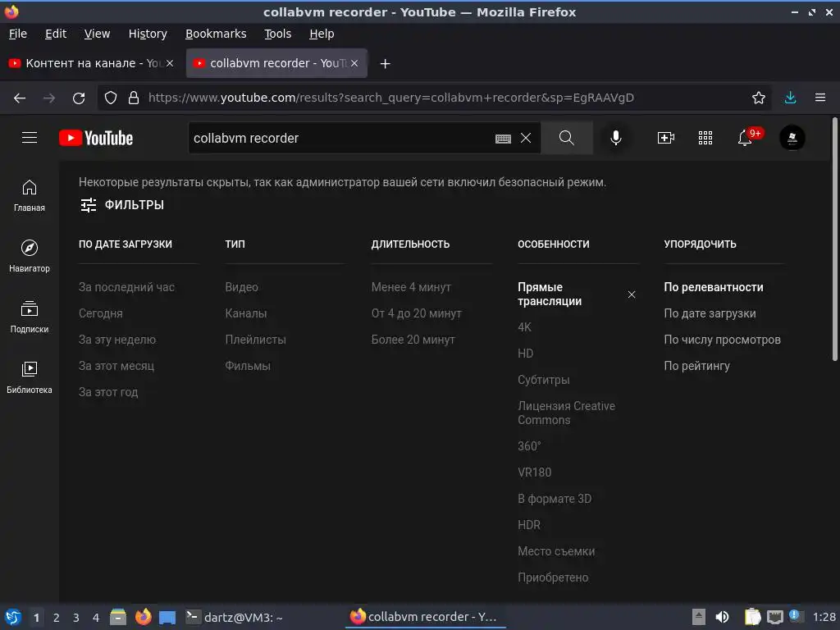Open Firefox downloads panel
This screenshot has height=630, width=840.
(790, 98)
